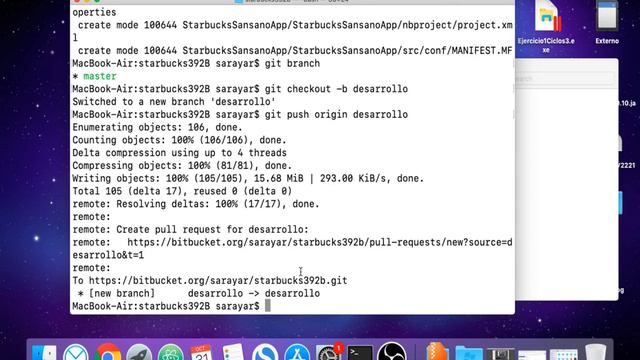Viewport: 640px width, 360px height.
Task: Open the App Store from dock
Action: tap(297, 352)
